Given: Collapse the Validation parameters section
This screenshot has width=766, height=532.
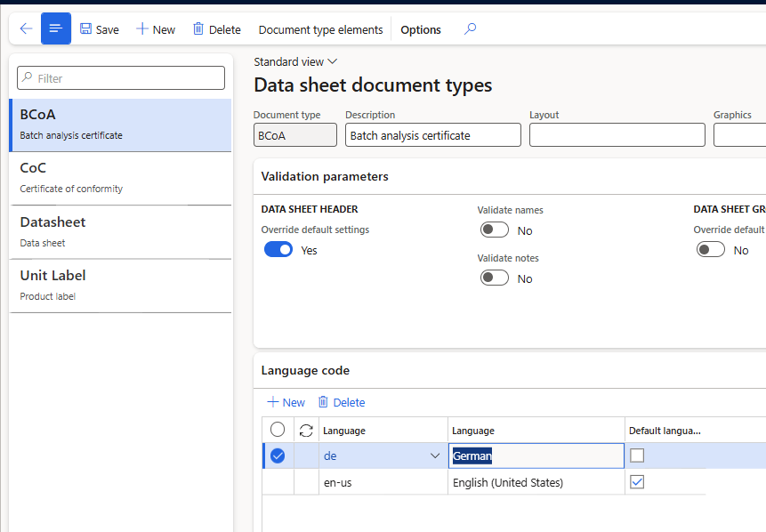Looking at the screenshot, I should tap(325, 176).
